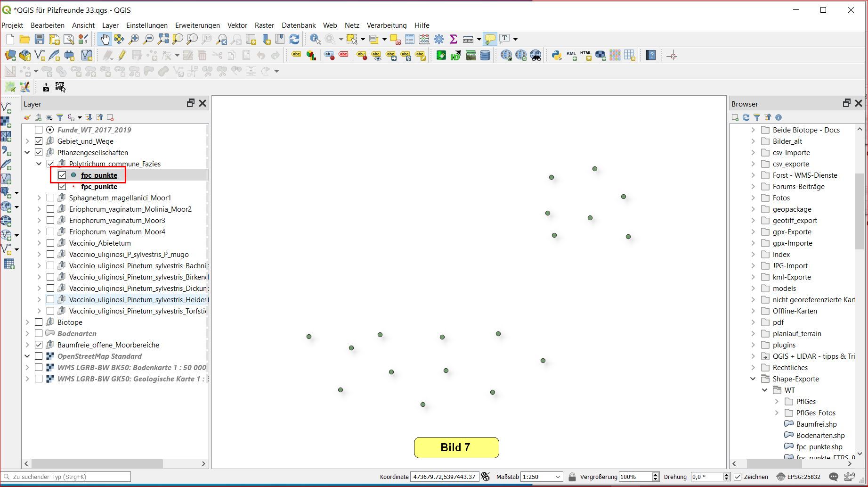Select the Pan Map hand tool
868x487 pixels.
[105, 39]
